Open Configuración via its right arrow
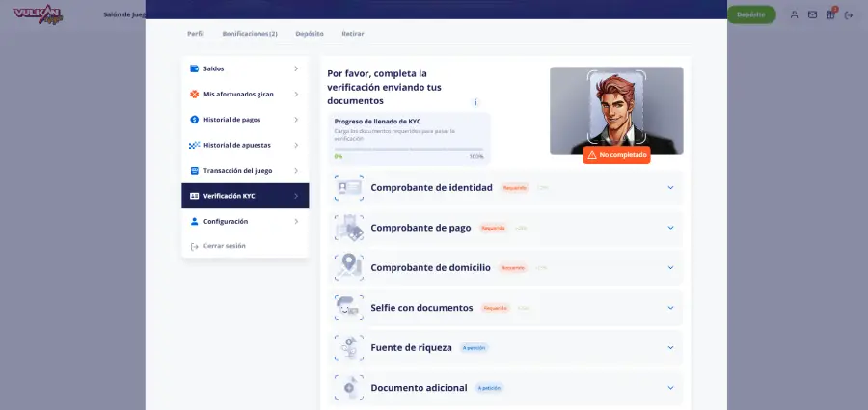Image resolution: width=868 pixels, height=410 pixels. (296, 221)
